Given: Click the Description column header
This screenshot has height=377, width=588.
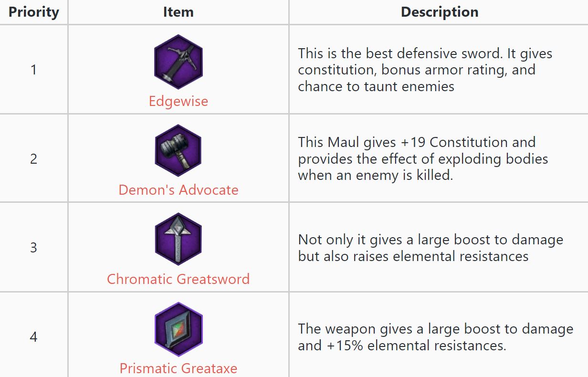Looking at the screenshot, I should coord(440,12).
